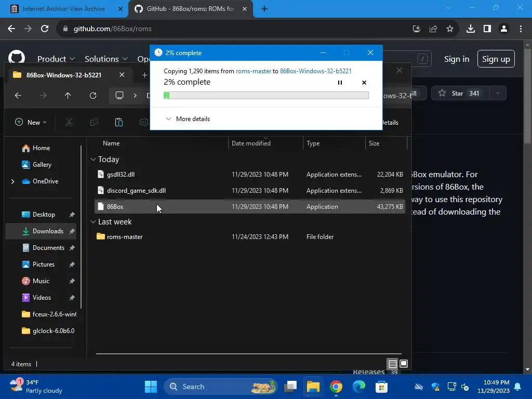
Task: Open OneDrive in navigation pane
Action: 40,181
